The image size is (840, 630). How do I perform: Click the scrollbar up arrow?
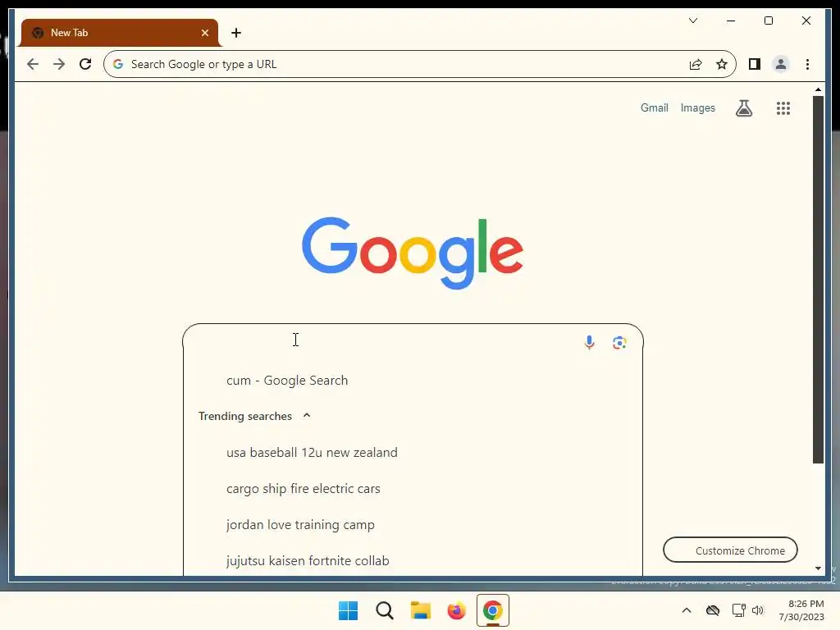pyautogui.click(x=818, y=89)
